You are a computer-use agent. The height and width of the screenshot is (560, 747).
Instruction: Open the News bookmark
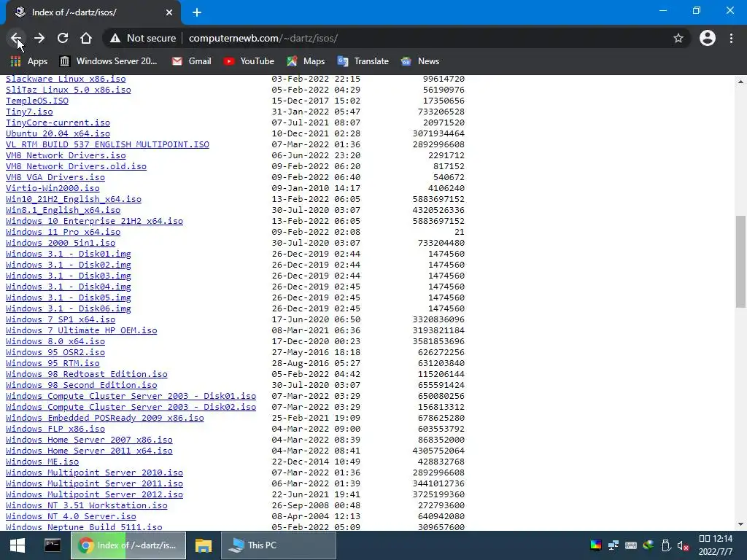[x=420, y=61]
